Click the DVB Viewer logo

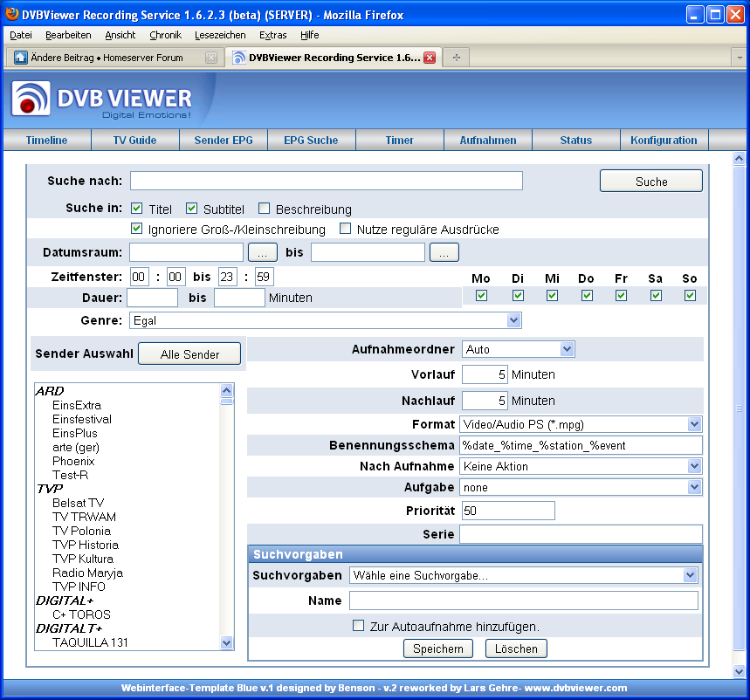(x=102, y=100)
